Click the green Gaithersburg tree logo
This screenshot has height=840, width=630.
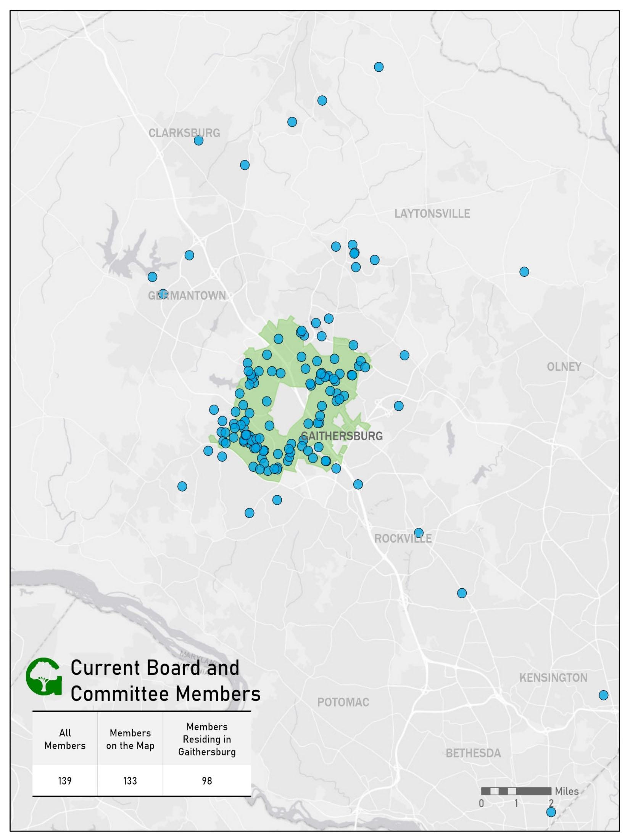(x=44, y=676)
